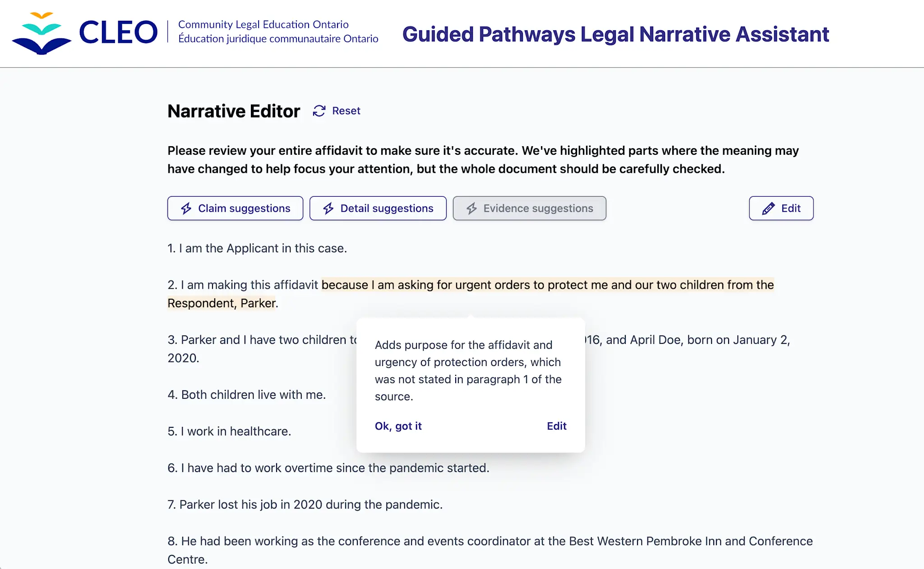The image size is (924, 569).
Task: Click paragraph 5 about working in healthcare
Action: point(230,431)
